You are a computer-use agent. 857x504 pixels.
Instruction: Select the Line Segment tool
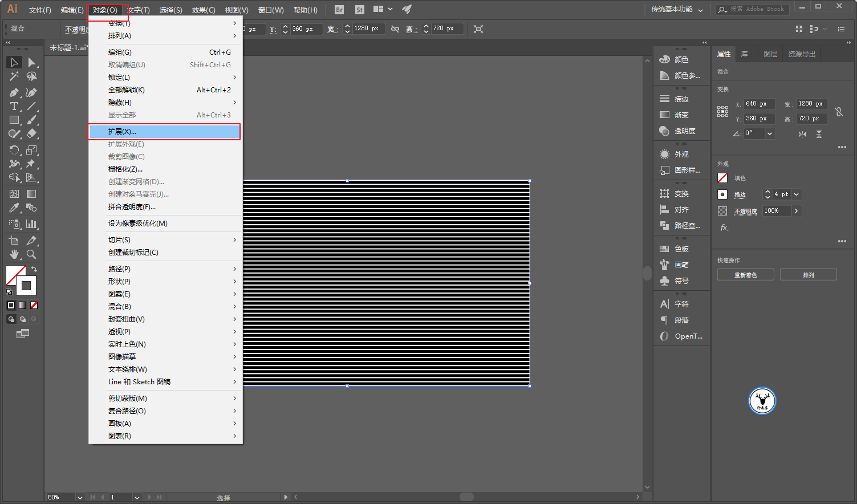(31, 106)
